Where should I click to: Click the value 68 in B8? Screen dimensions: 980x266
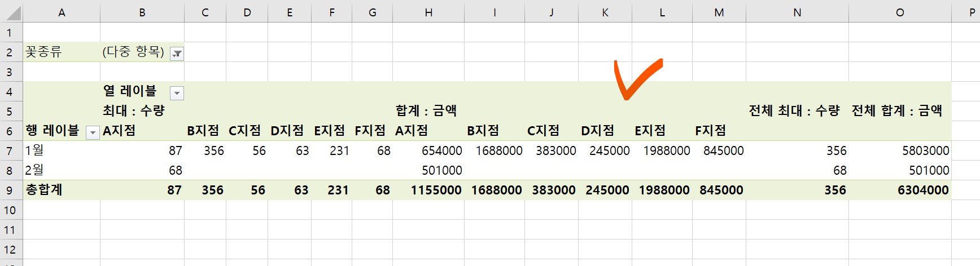click(x=176, y=171)
